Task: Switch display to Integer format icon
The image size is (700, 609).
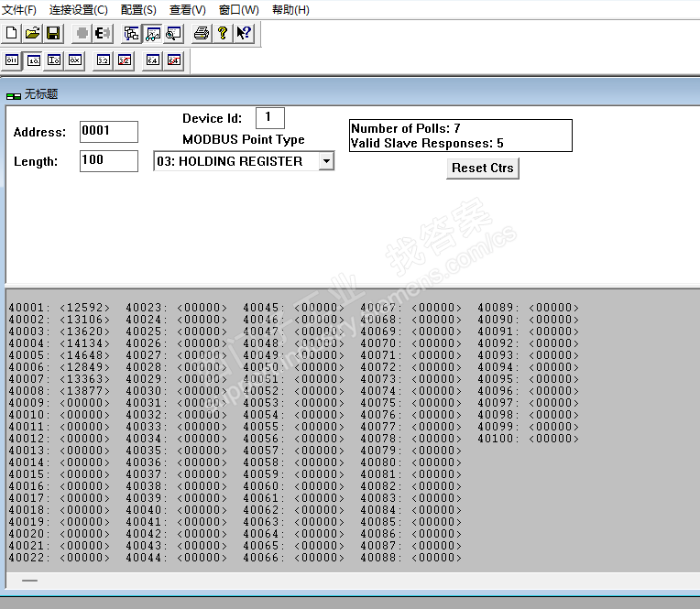Action: [x=54, y=60]
